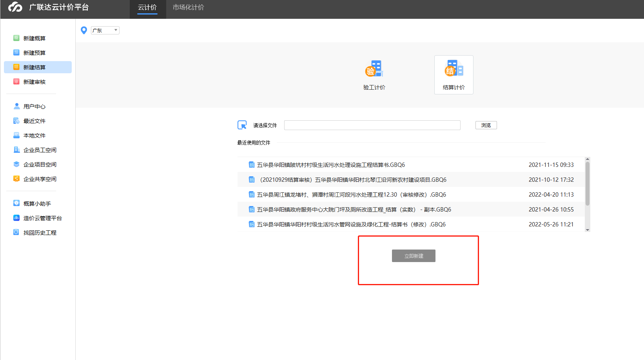Click the recent files scroll up arrow
644x360 pixels.
(x=588, y=159)
